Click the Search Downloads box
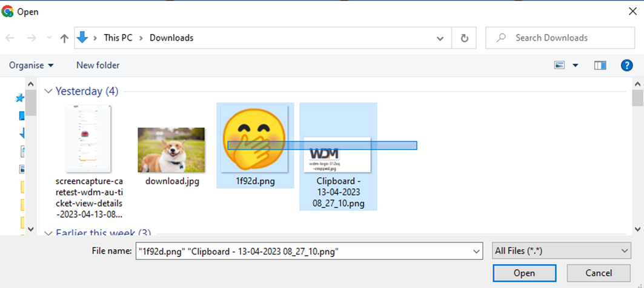This screenshot has width=644, height=288. [557, 38]
